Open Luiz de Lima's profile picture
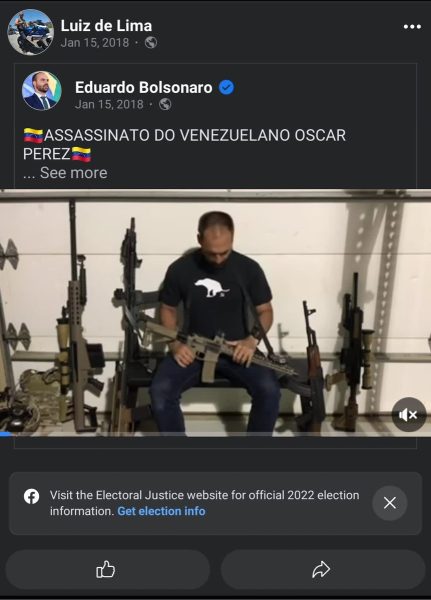The width and height of the screenshot is (431, 600). pyautogui.click(x=31, y=32)
